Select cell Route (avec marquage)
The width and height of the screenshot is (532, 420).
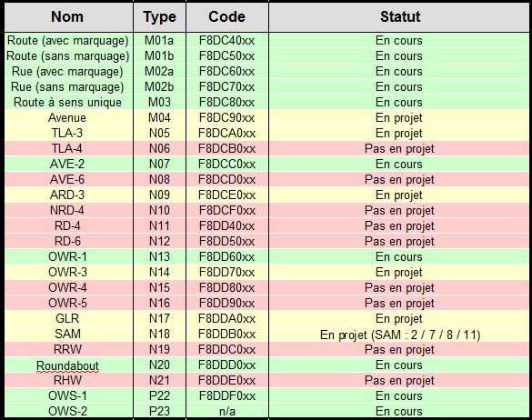coord(68,41)
